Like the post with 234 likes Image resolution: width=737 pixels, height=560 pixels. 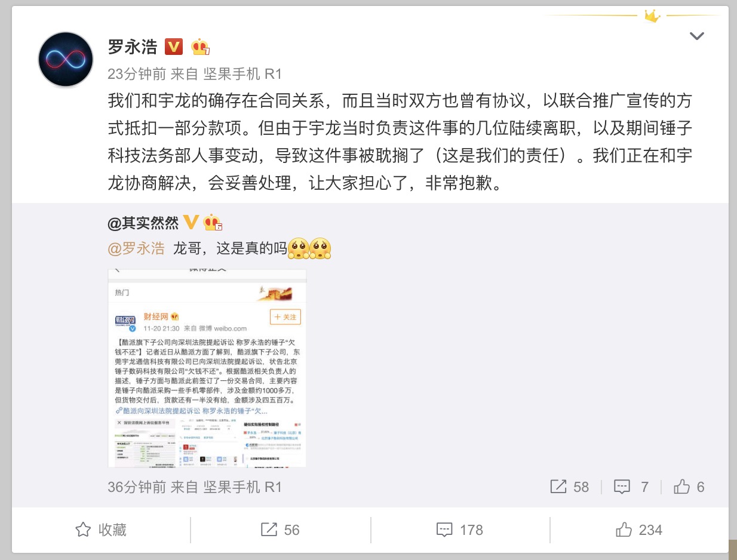click(x=638, y=530)
